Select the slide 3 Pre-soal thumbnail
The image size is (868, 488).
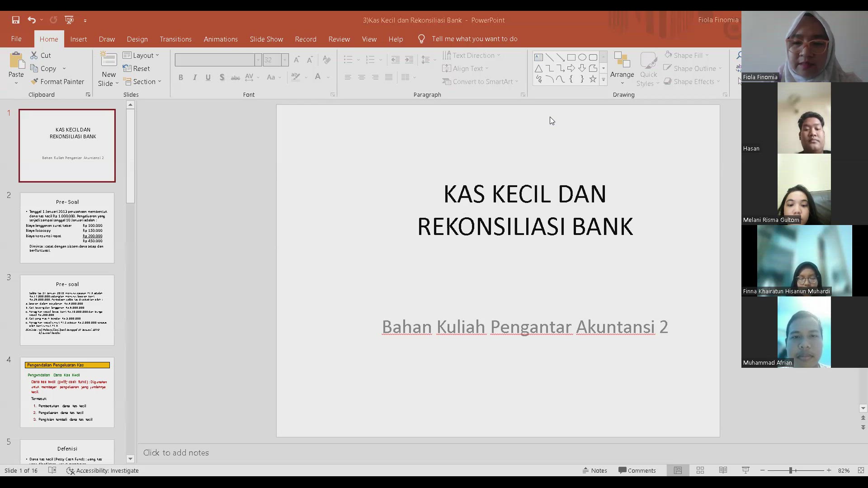coord(67,310)
